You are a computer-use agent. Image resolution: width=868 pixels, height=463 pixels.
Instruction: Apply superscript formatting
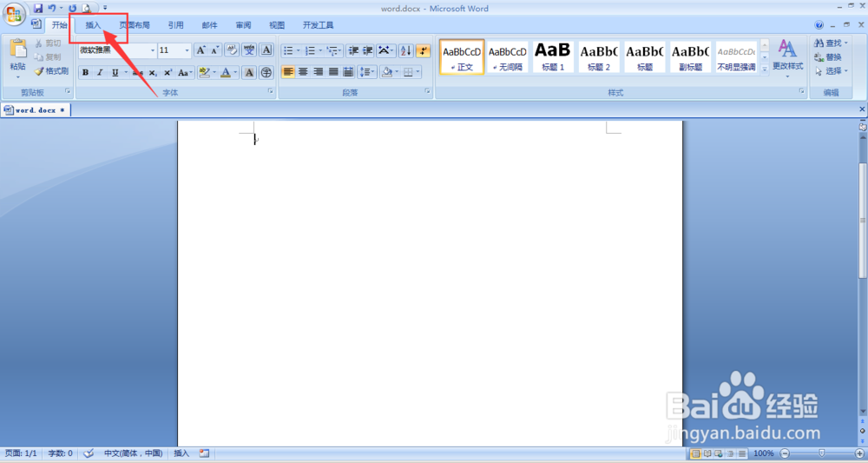click(x=168, y=73)
